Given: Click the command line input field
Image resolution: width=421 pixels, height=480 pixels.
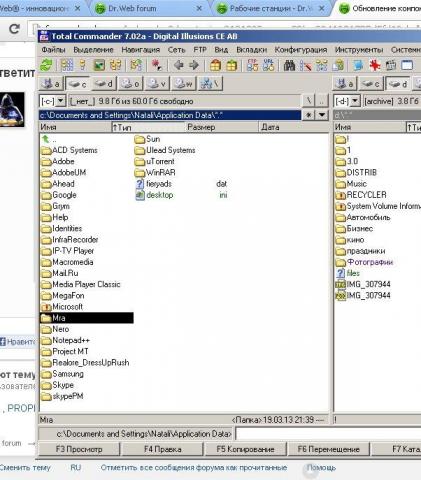Looking at the screenshot, I should [x=328, y=434].
